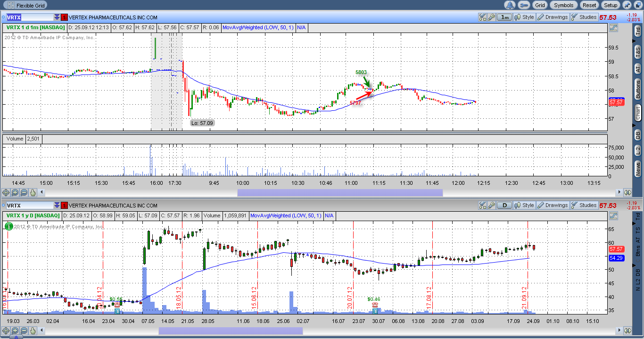The image size is (644, 339).
Task: Click the pin icon in top right bar
Action: 627,5
